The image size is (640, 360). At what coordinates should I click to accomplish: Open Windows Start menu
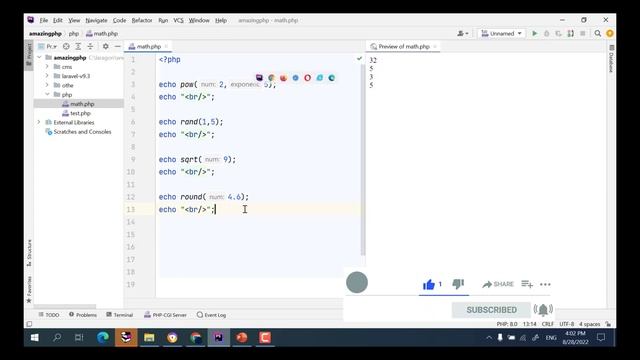click(x=35, y=338)
